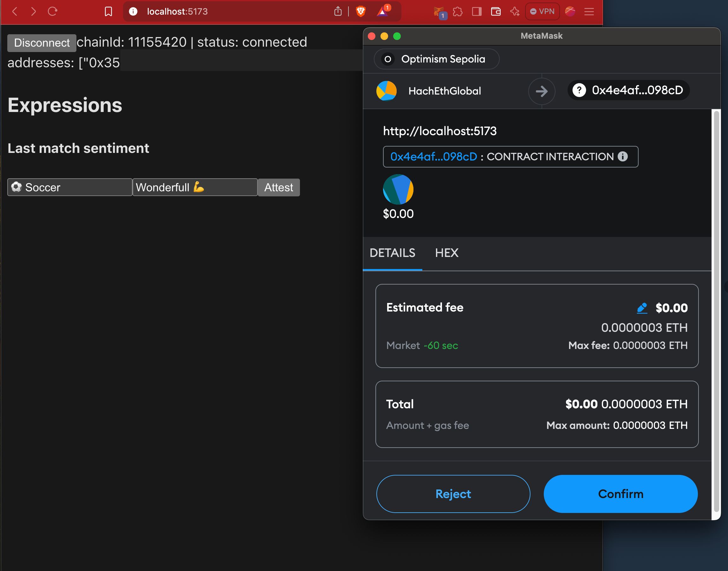Click Last match sentiment heading
Viewport: 728px width, 571px height.
pyautogui.click(x=78, y=148)
